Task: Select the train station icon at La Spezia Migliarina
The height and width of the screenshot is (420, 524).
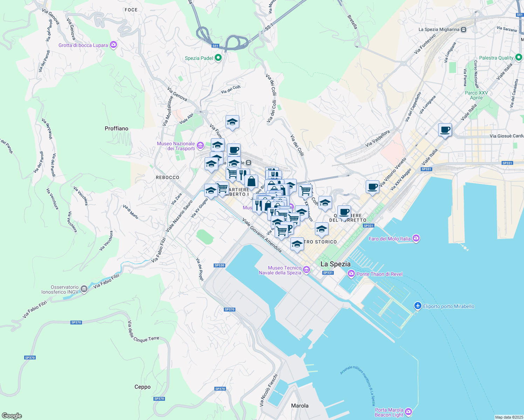Action: (x=464, y=30)
